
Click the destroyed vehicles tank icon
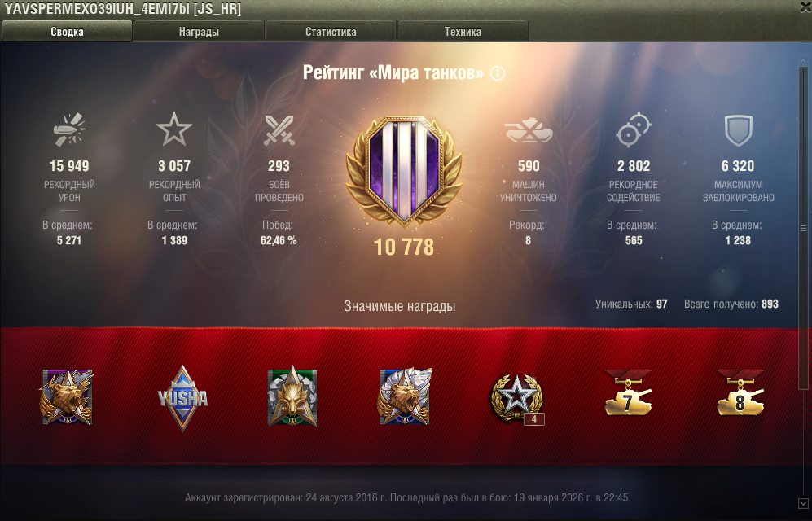click(x=529, y=130)
